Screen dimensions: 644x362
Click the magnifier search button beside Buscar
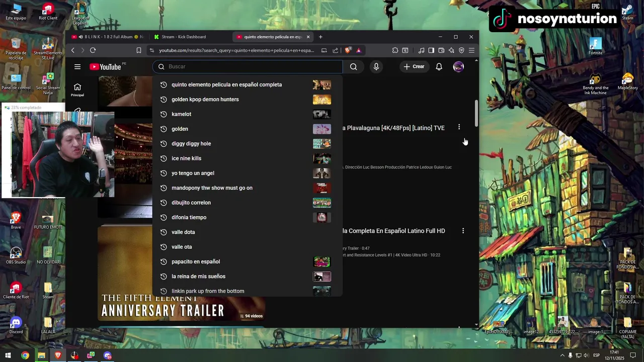[x=353, y=66]
